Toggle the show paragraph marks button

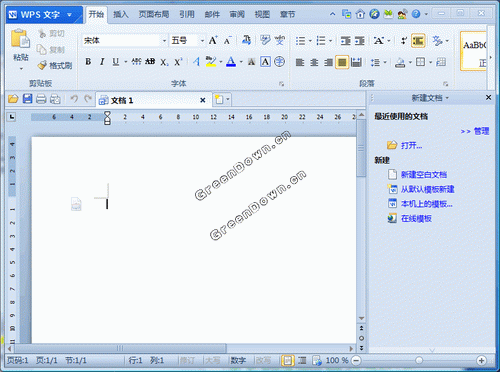(404, 41)
